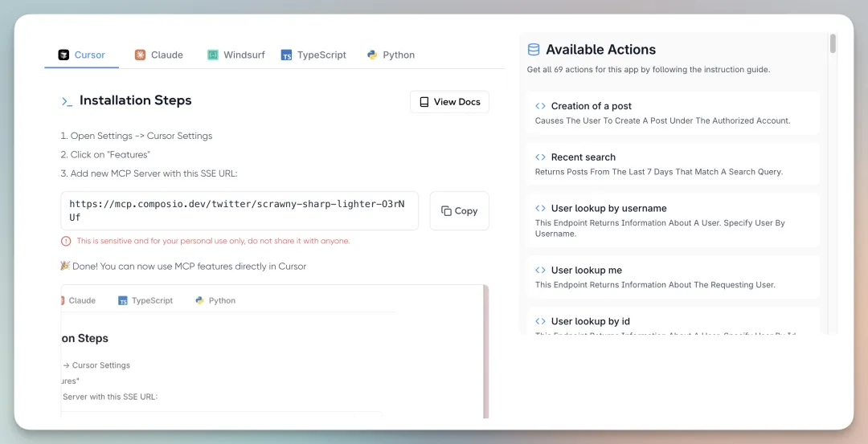Click 'Returns Posts From The Last 7 Days' text
This screenshot has height=444, width=868.
pyautogui.click(x=659, y=172)
